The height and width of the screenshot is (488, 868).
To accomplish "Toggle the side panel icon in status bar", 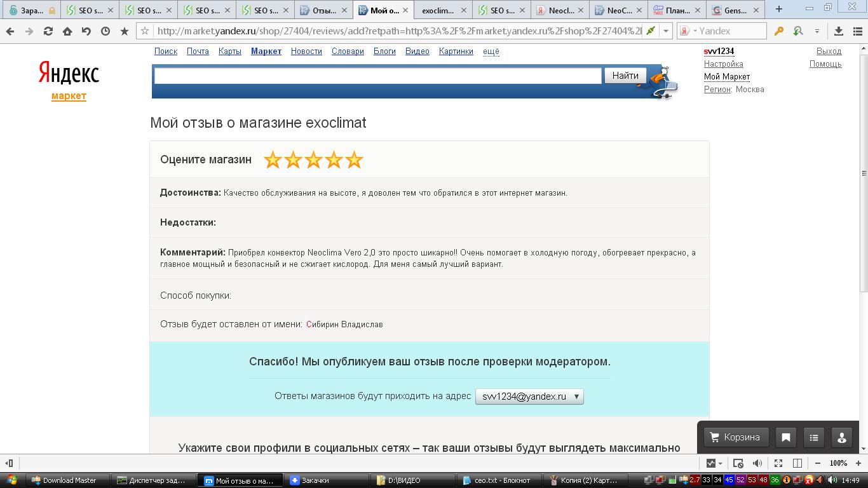I will click(9, 463).
